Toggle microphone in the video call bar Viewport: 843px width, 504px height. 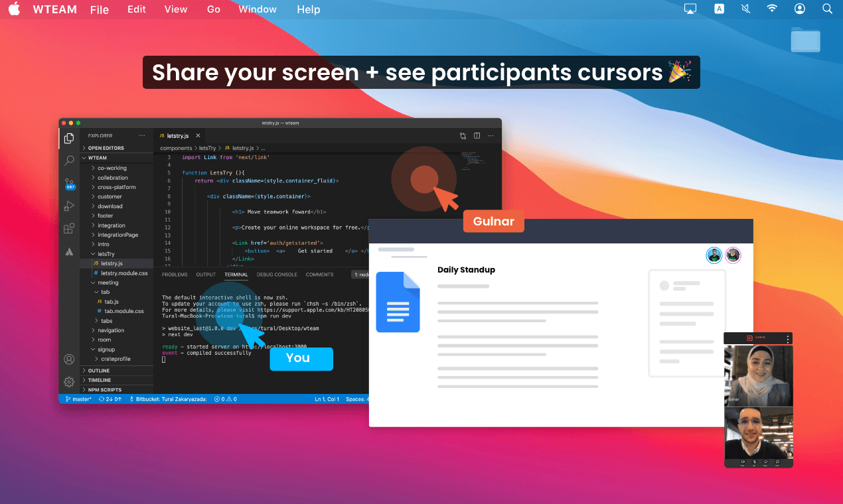point(754,462)
